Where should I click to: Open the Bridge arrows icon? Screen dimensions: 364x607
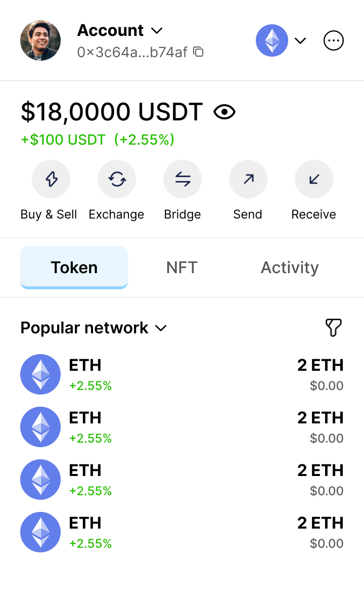[183, 179]
